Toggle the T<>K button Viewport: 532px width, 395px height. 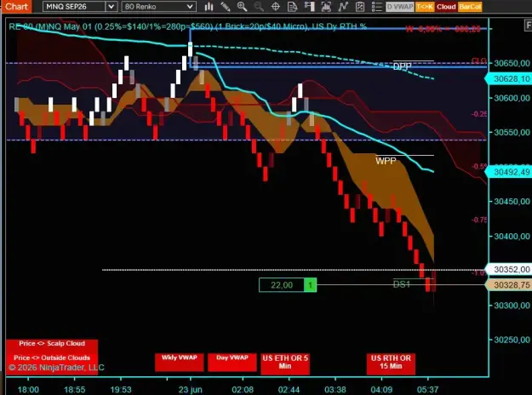[425, 7]
